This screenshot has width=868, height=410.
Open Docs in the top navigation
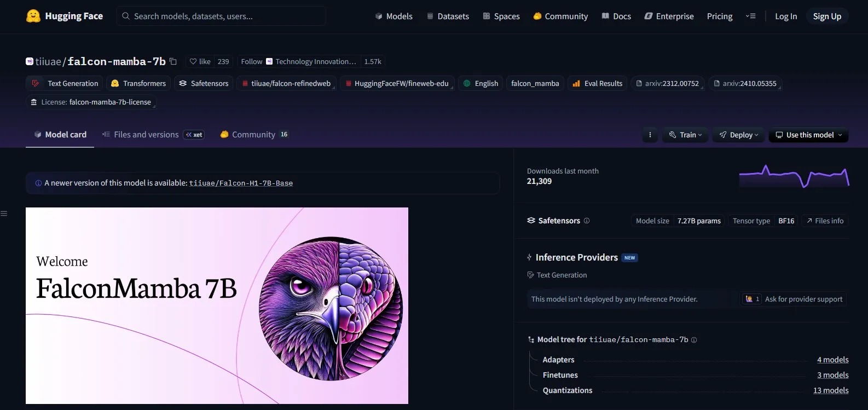(x=616, y=16)
